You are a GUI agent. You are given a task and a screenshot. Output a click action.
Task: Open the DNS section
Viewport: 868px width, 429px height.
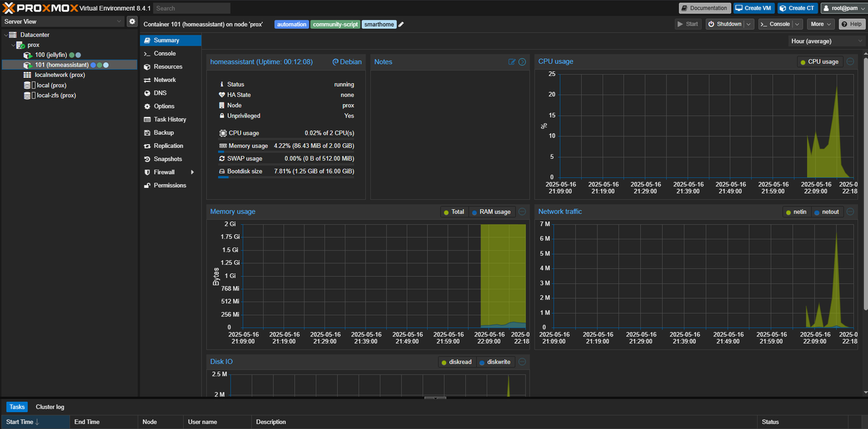(171, 93)
